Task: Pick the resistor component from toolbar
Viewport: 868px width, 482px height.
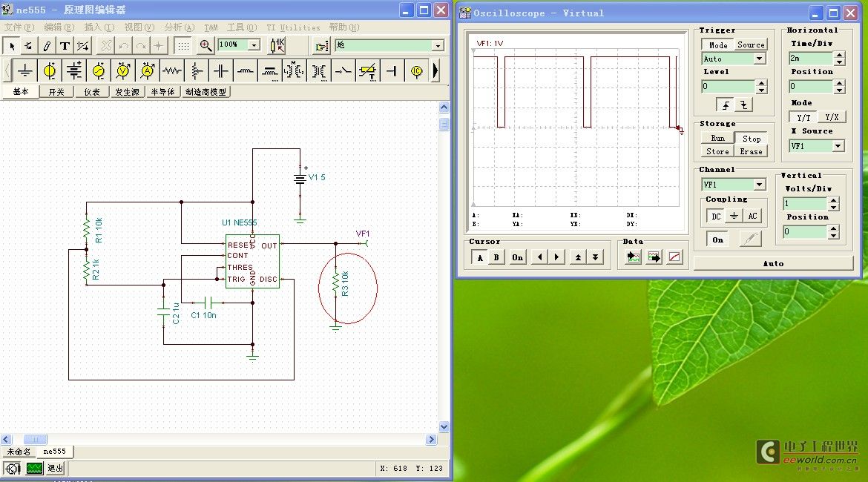Action: tap(172, 71)
